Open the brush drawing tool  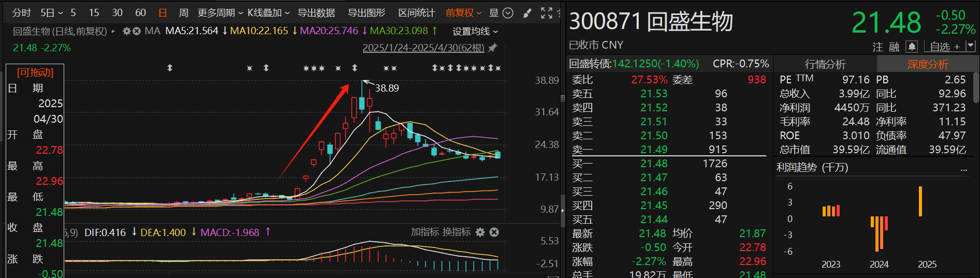[x=528, y=13]
